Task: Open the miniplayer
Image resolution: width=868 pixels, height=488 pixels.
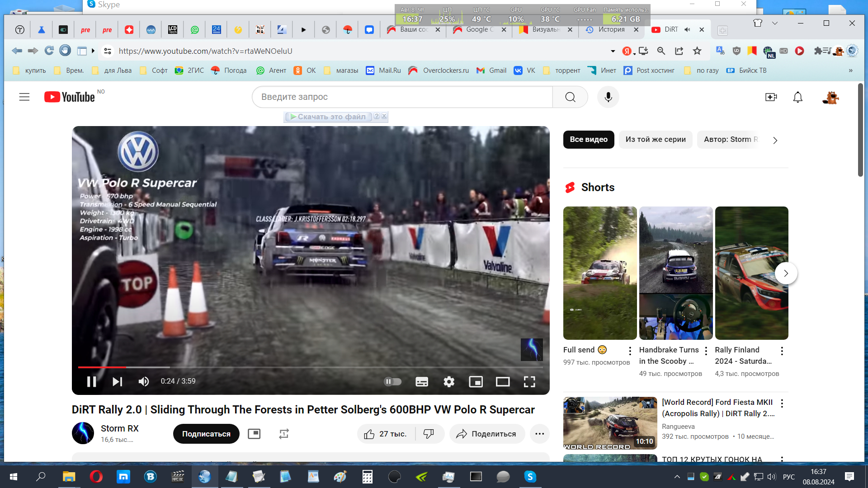Action: (x=476, y=382)
